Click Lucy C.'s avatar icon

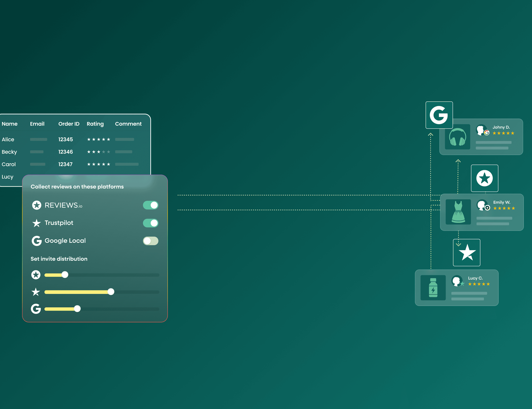pyautogui.click(x=457, y=281)
